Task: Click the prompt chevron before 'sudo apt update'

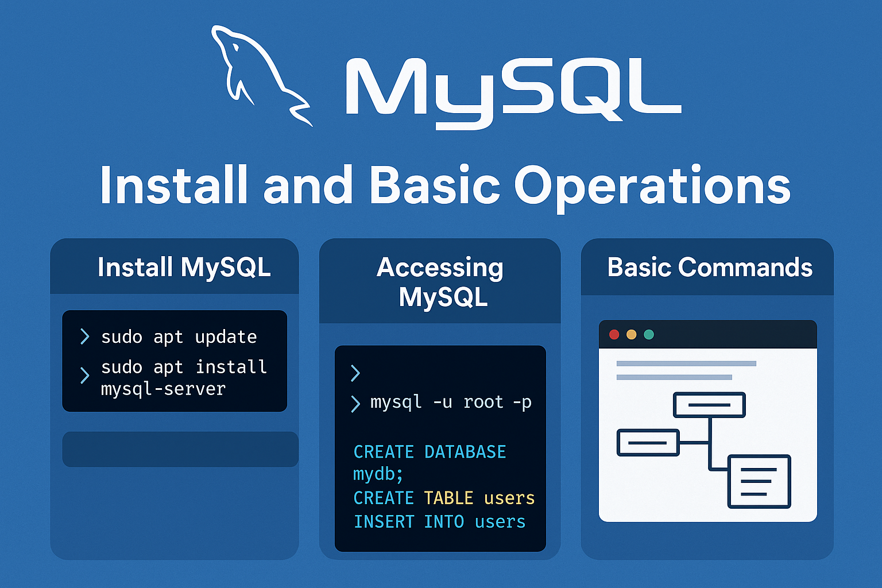Action: (x=84, y=336)
